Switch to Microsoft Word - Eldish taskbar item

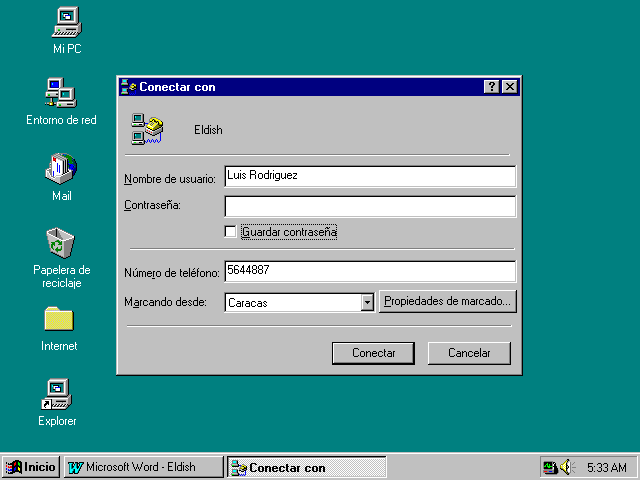[144, 467]
